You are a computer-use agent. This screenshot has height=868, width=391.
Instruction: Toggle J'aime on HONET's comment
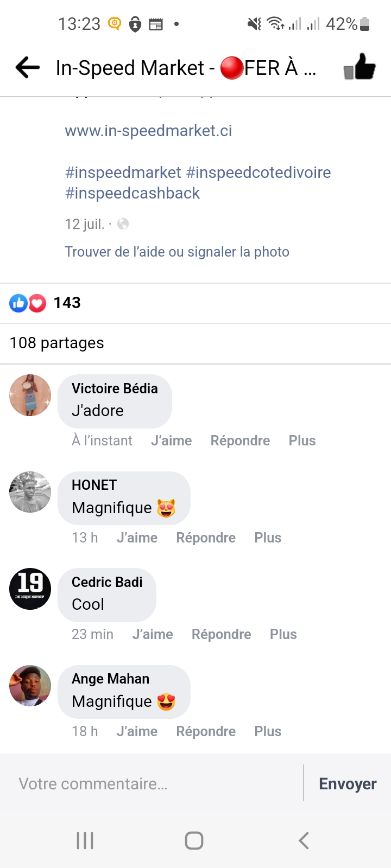(137, 538)
